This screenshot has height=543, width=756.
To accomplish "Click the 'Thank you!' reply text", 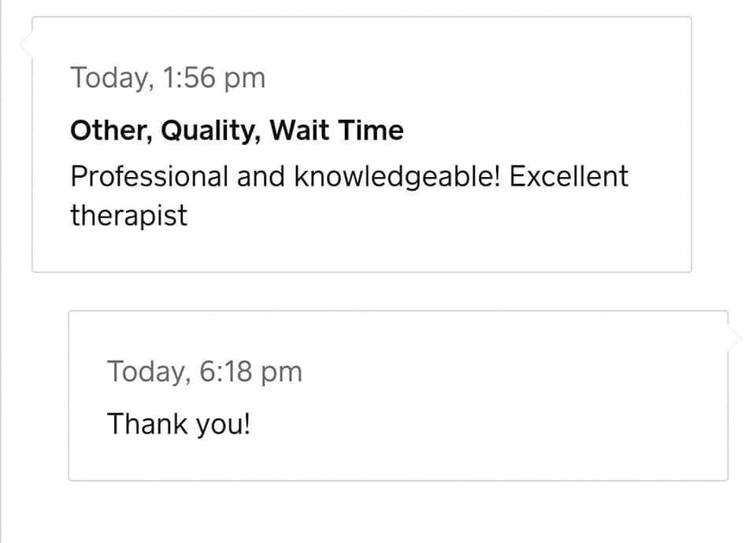I will (x=179, y=424).
